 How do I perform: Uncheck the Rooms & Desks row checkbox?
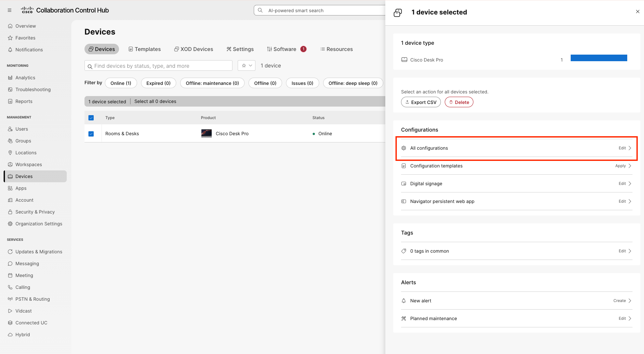coord(91,134)
